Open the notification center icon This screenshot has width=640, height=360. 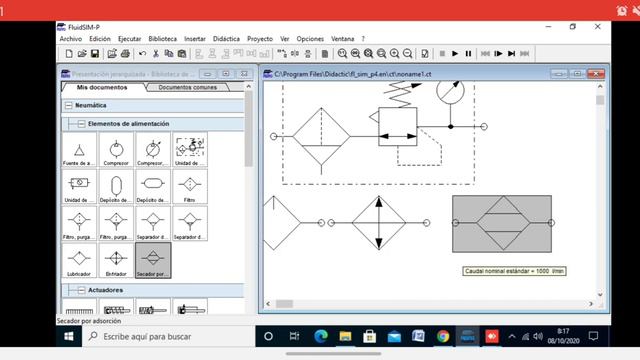pyautogui.click(x=593, y=336)
